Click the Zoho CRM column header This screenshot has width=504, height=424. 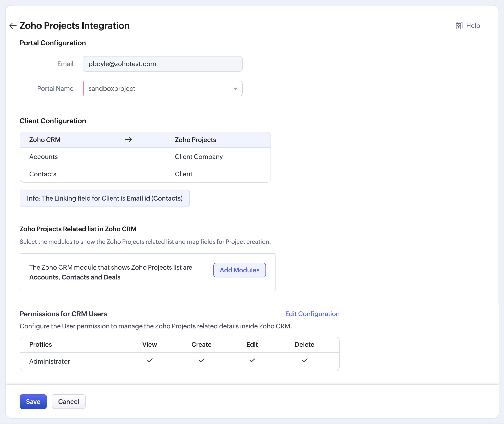(45, 140)
